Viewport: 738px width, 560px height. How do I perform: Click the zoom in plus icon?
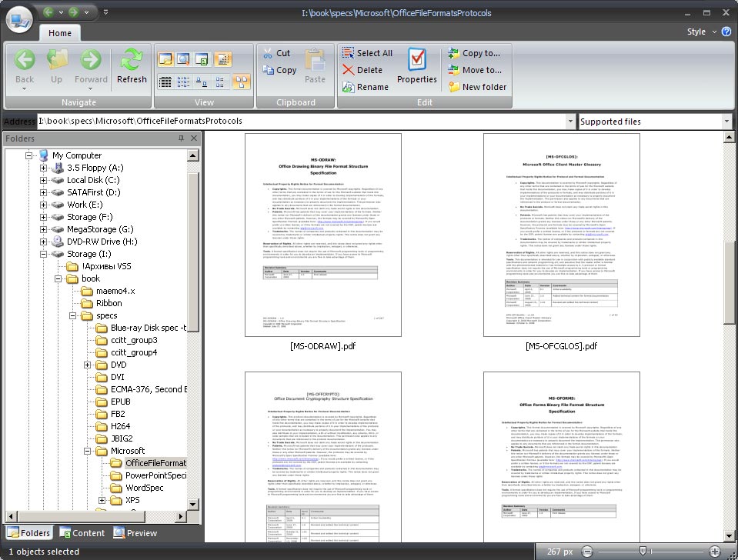715,552
